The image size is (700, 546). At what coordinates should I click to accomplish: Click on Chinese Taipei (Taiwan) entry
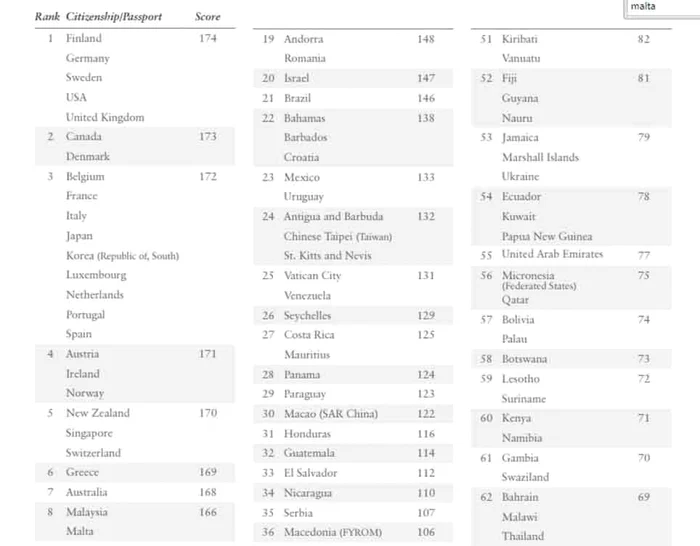338,236
